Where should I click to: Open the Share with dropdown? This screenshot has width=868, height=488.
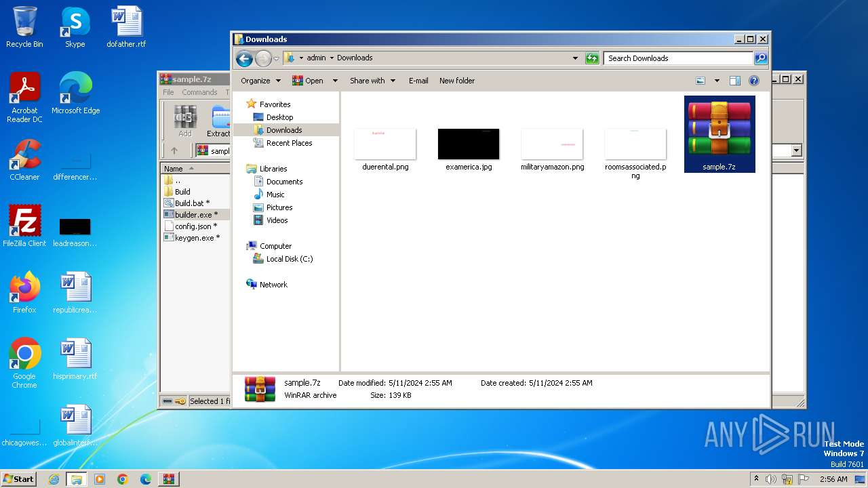[x=372, y=81]
